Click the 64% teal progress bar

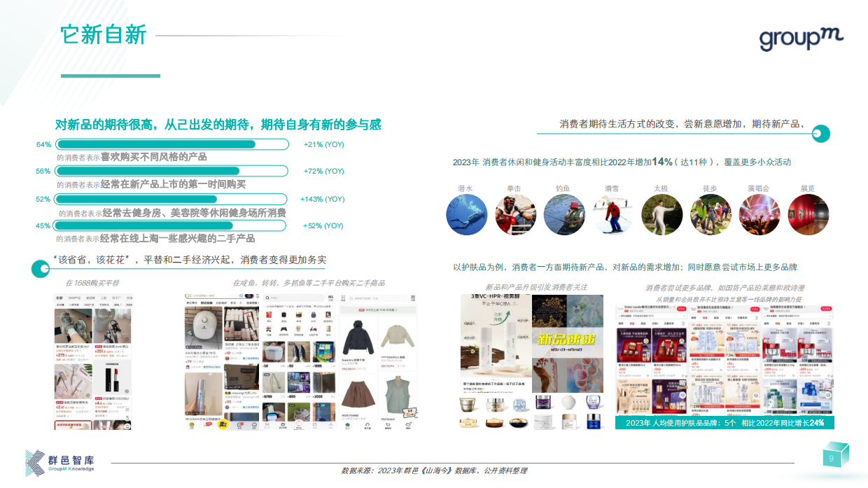pyautogui.click(x=155, y=145)
